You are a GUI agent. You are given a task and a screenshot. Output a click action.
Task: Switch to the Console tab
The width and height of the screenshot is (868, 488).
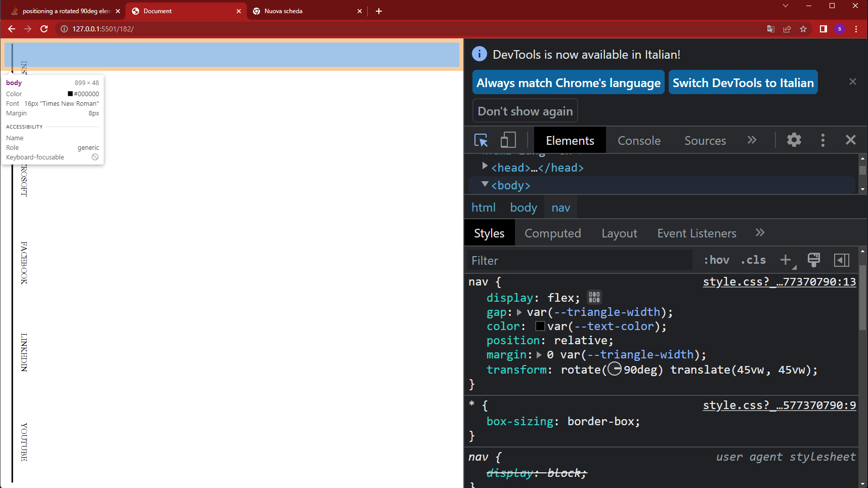[639, 141]
